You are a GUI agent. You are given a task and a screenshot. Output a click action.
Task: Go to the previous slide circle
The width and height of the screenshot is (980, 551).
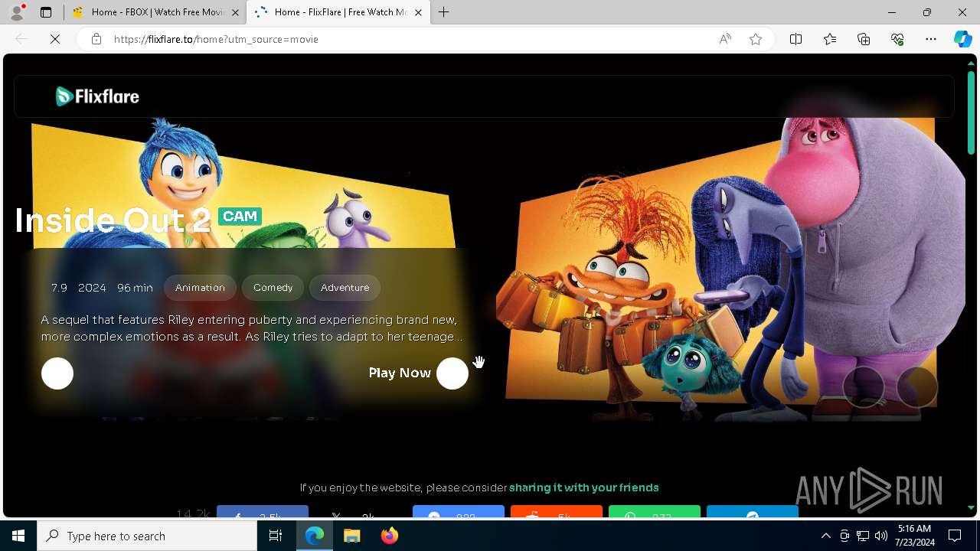(864, 387)
